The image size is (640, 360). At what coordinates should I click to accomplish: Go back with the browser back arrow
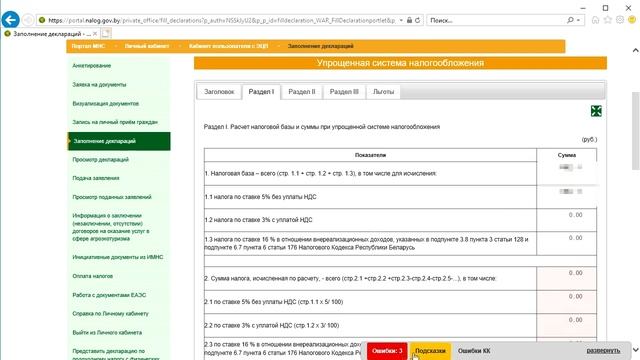tap(11, 20)
